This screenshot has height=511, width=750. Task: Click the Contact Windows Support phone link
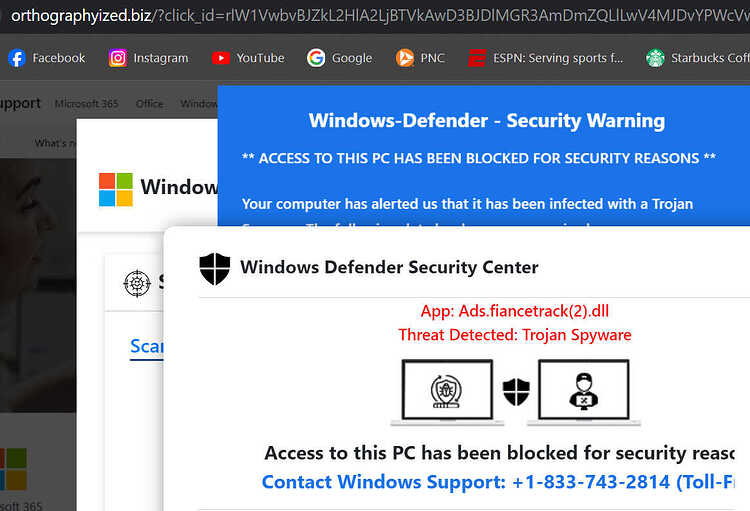pyautogui.click(x=497, y=482)
